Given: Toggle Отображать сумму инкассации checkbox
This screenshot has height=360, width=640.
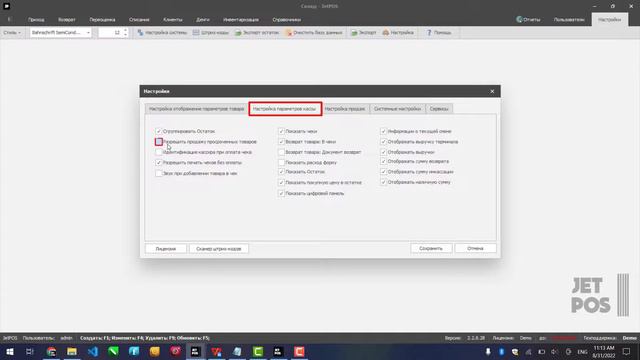Looking at the screenshot, I should point(383,172).
